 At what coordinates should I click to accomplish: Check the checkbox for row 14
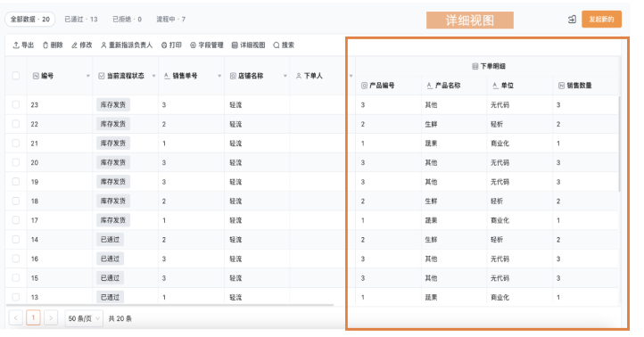(x=15, y=239)
